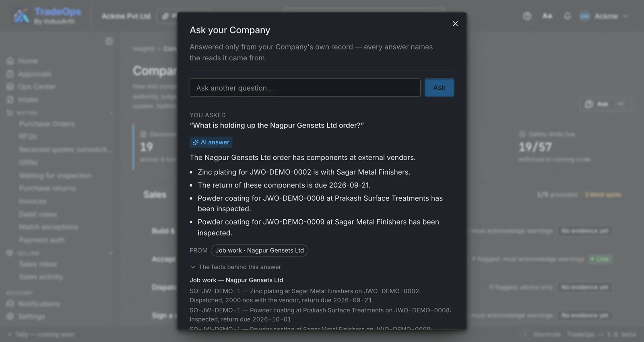
Task: Click the Ackme user avatar in the top bar
Action: click(x=584, y=16)
